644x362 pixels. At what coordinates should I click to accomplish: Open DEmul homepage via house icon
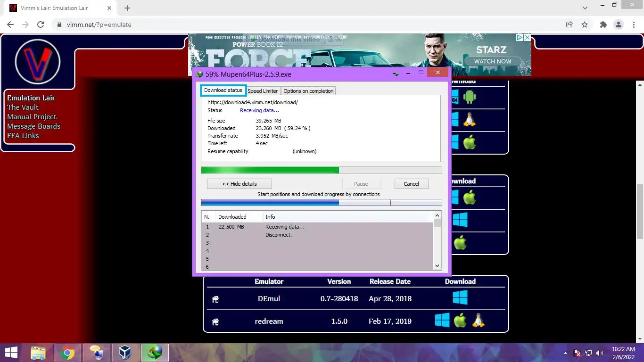(215, 299)
